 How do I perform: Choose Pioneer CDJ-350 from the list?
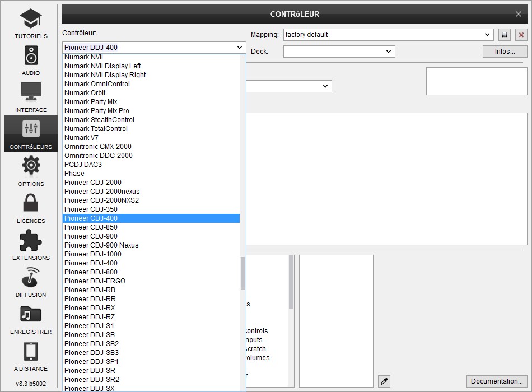(x=151, y=209)
